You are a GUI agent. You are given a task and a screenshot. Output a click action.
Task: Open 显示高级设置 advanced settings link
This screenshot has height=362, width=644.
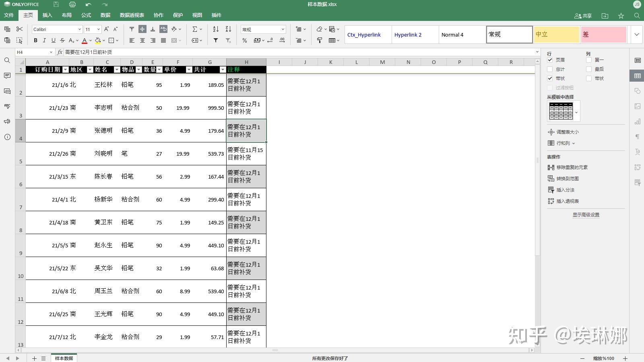tap(586, 215)
